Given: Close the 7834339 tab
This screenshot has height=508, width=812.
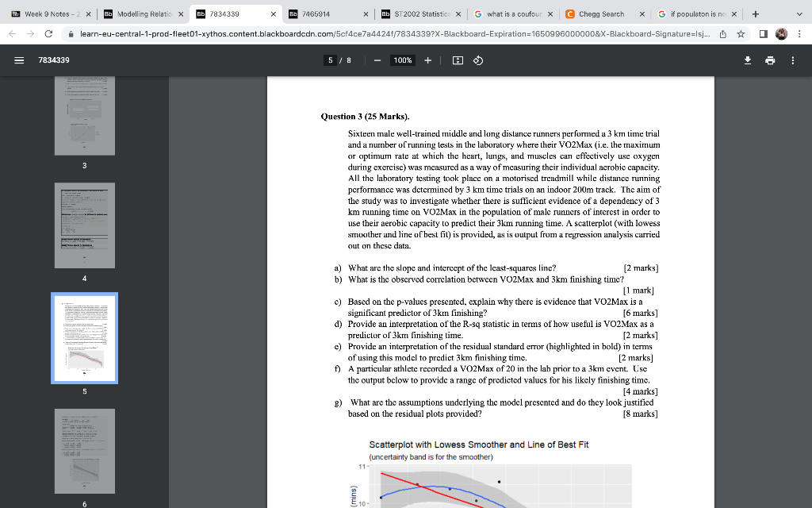Looking at the screenshot, I should point(274,14).
